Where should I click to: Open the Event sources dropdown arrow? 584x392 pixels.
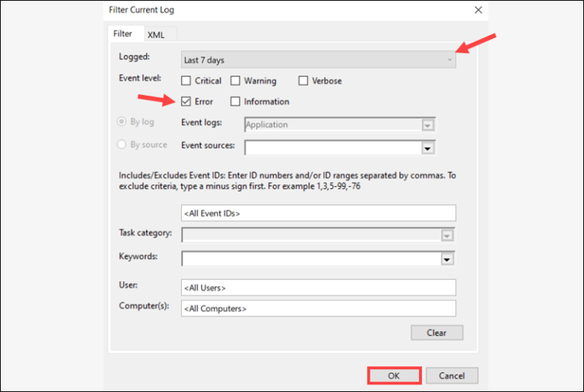[x=427, y=148]
